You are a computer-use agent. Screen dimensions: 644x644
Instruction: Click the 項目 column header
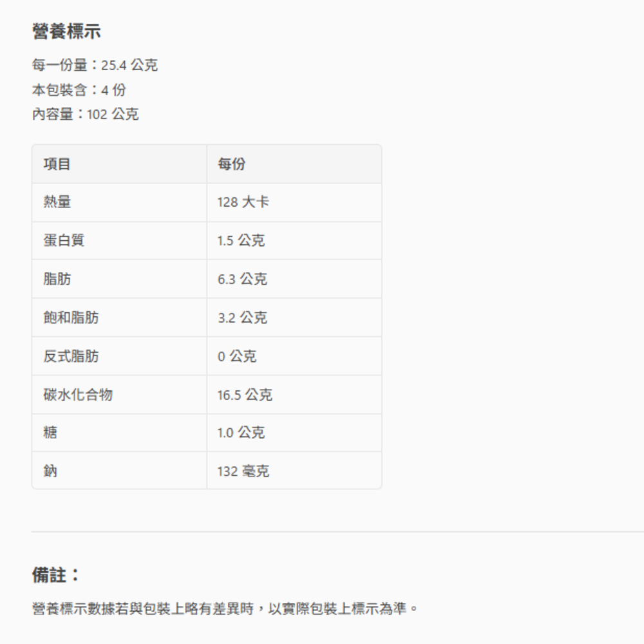click(57, 164)
